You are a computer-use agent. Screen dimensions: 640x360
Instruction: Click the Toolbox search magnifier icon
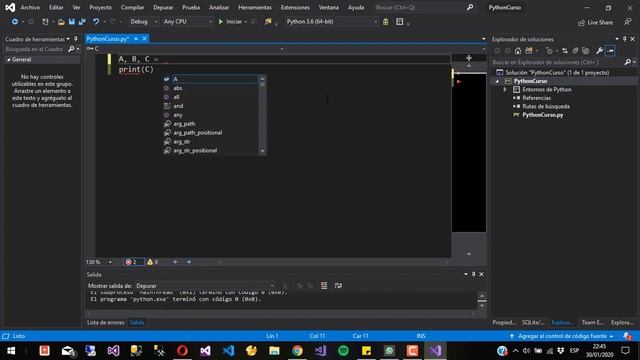[x=71, y=49]
